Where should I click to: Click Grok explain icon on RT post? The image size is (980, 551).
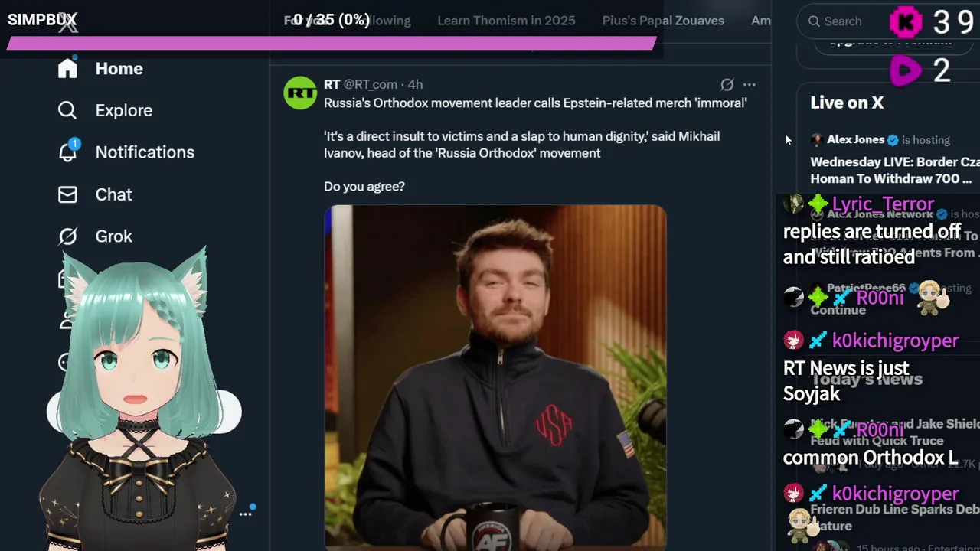(727, 84)
